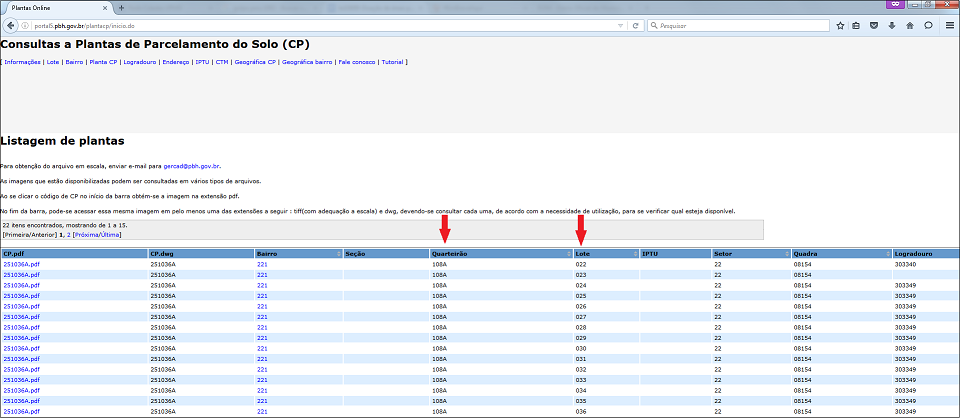Open the first 251036A.pdf file link

tap(22, 264)
